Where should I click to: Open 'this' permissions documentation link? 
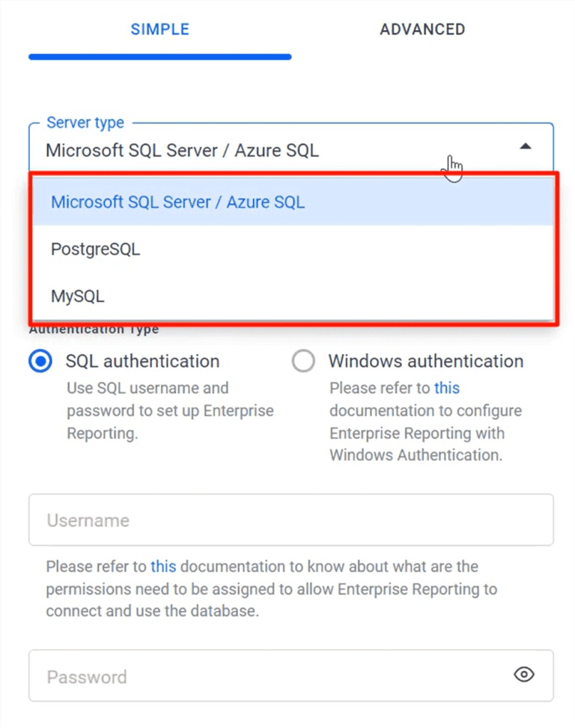click(x=163, y=566)
